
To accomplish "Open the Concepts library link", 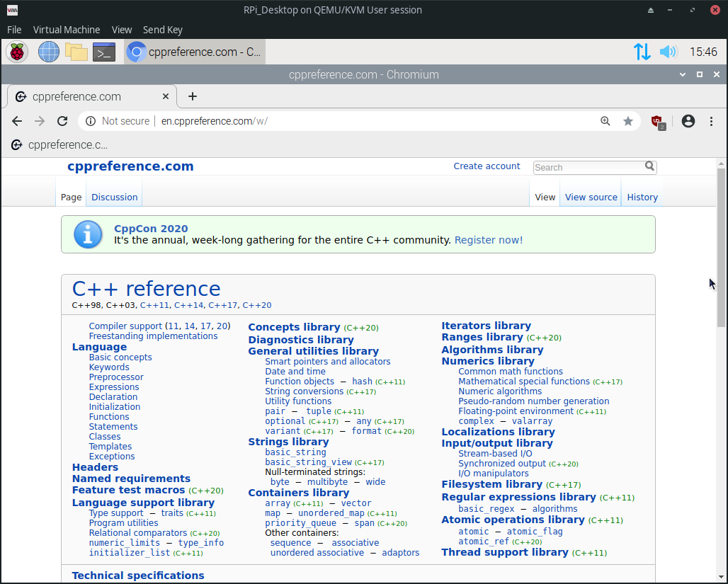I will click(294, 327).
